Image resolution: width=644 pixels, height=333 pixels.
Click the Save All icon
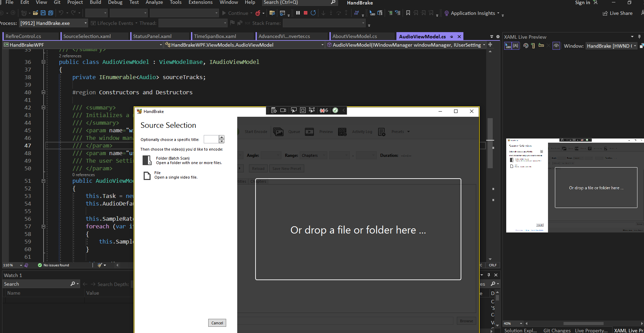tap(50, 13)
